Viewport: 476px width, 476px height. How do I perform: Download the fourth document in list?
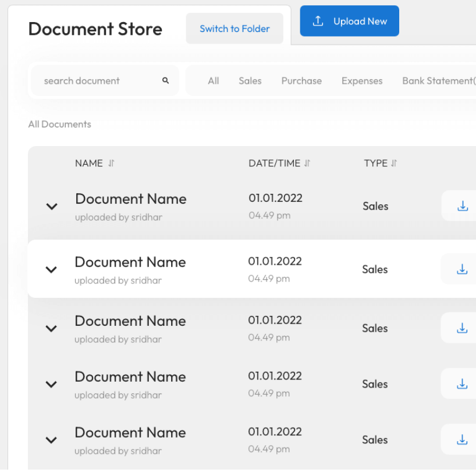click(462, 384)
